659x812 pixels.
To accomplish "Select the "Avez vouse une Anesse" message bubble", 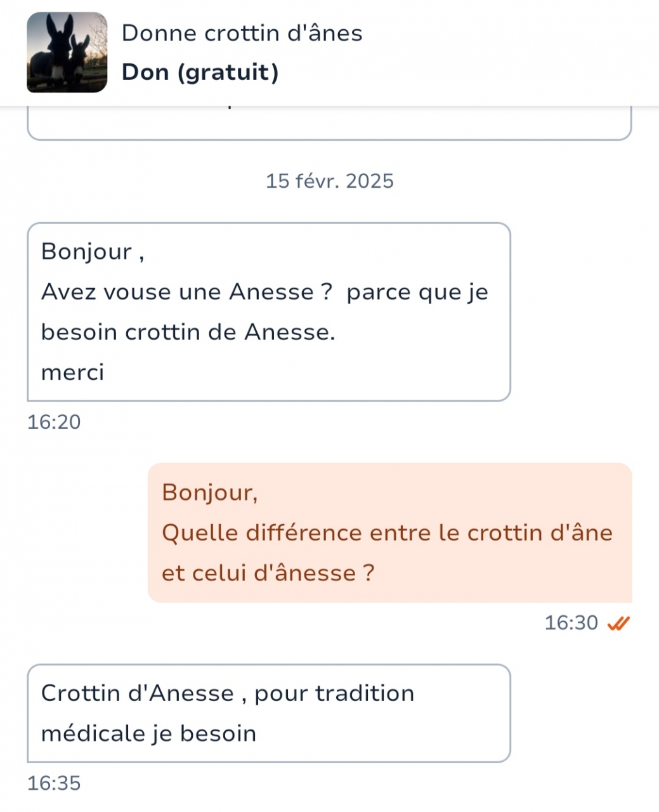I will click(x=268, y=311).
